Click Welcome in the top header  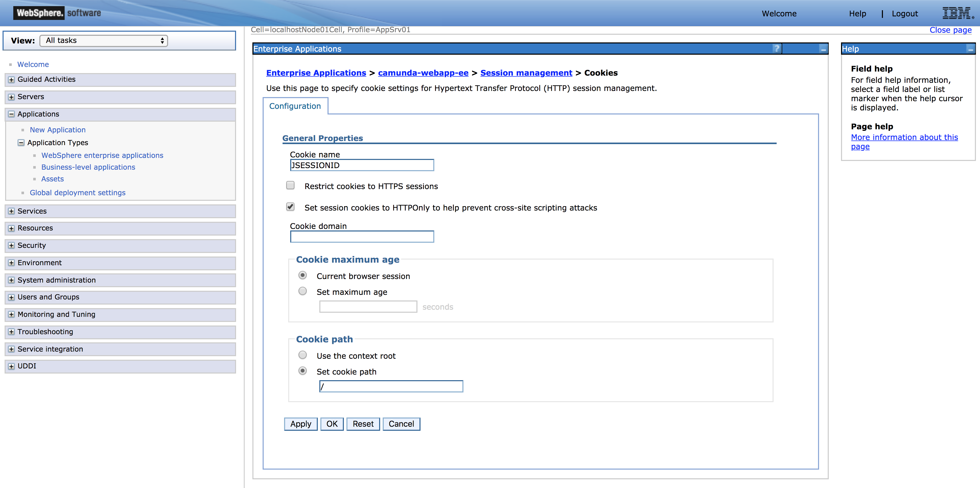point(779,14)
